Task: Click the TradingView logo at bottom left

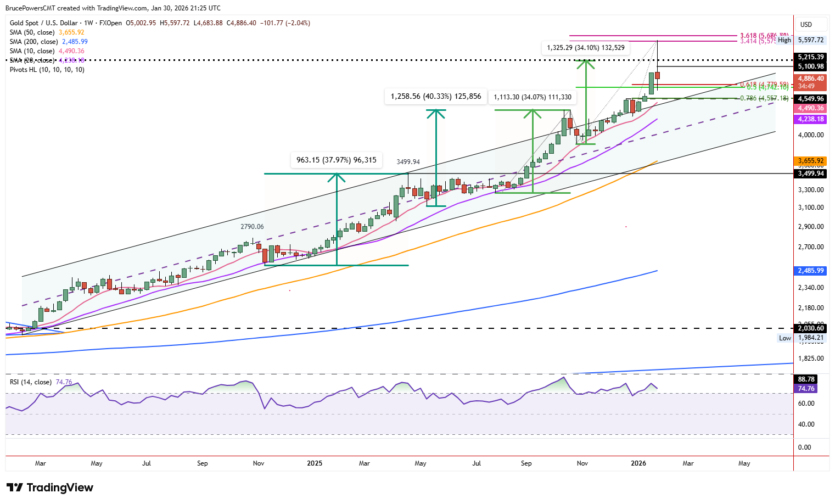Action: tap(48, 488)
